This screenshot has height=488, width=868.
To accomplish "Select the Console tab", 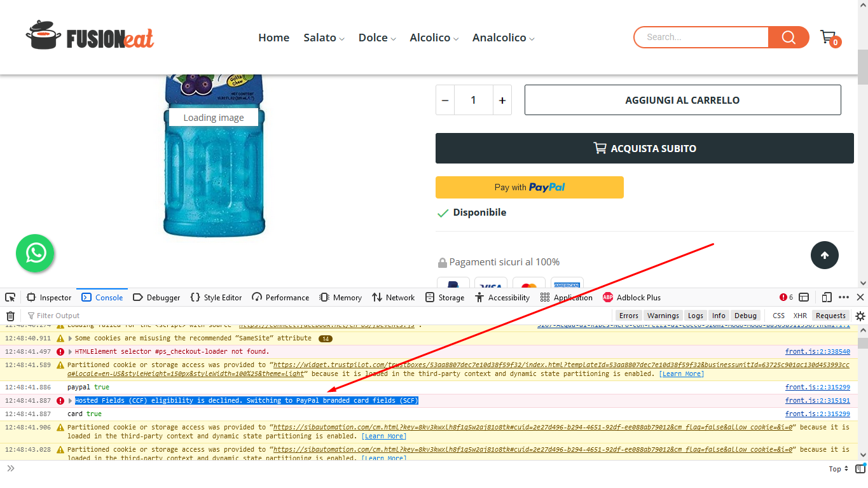I will pos(102,297).
